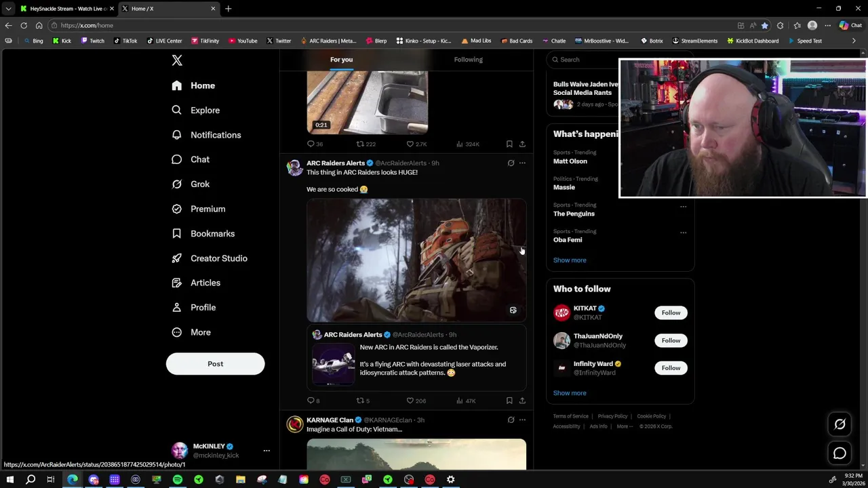Open Bookmarks in X sidebar
Screen dimensions: 868x488
tap(203, 233)
